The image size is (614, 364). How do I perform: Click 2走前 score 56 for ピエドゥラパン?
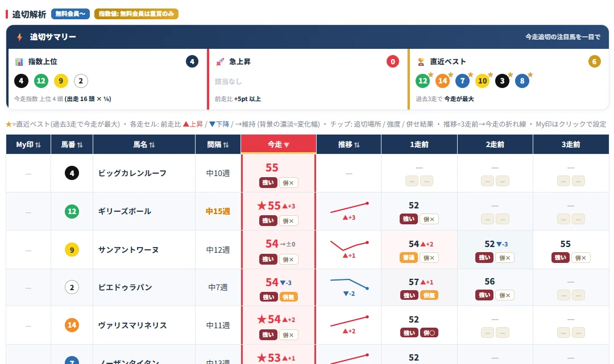pyautogui.click(x=489, y=282)
